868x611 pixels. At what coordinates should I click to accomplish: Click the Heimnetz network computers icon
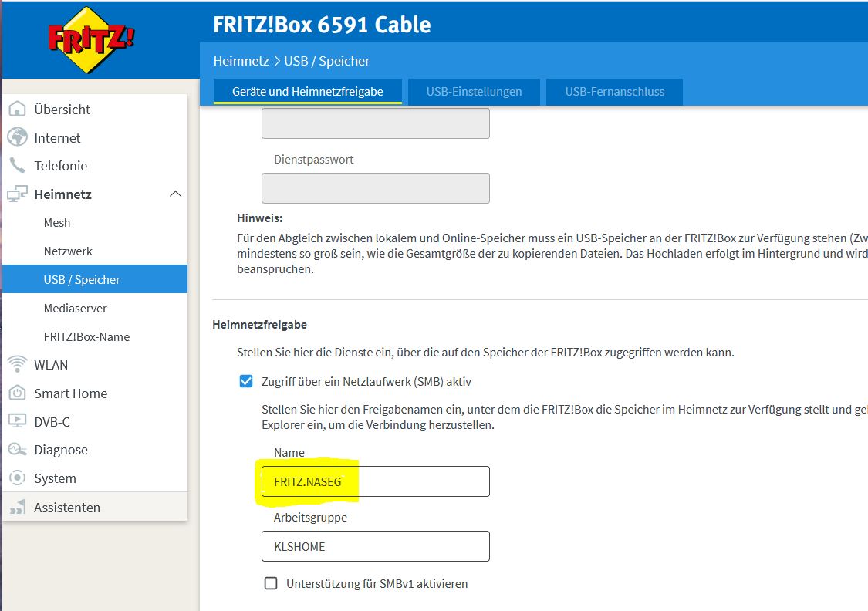[17, 194]
